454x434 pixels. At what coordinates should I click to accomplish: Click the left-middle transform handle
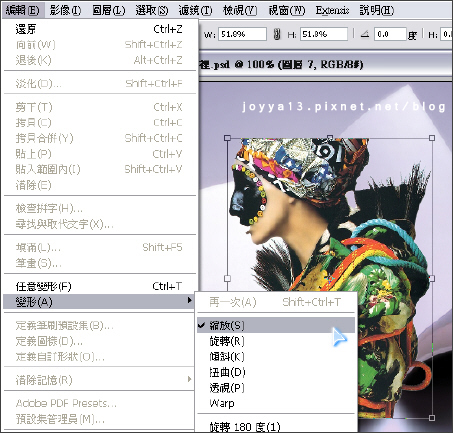tap(227, 278)
